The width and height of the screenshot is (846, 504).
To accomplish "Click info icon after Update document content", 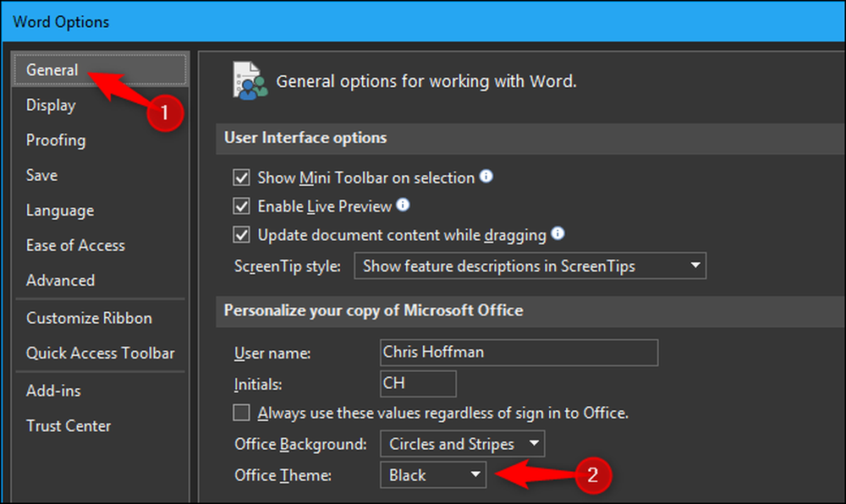I will coord(558,233).
